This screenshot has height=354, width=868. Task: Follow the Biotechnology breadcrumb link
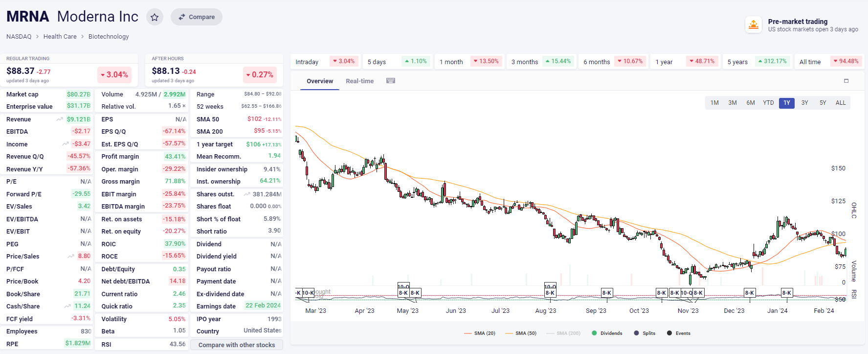109,37
